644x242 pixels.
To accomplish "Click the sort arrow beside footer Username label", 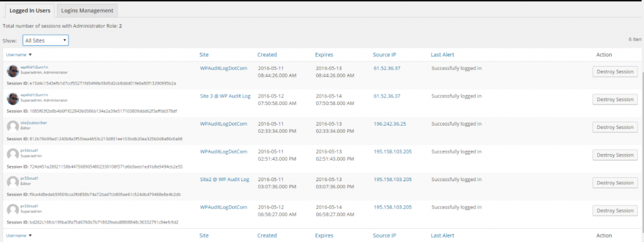I will [30, 236].
